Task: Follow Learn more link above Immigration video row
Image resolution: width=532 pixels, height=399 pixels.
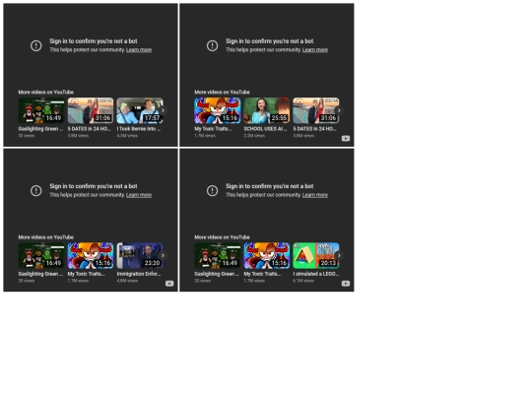Action: tap(139, 195)
